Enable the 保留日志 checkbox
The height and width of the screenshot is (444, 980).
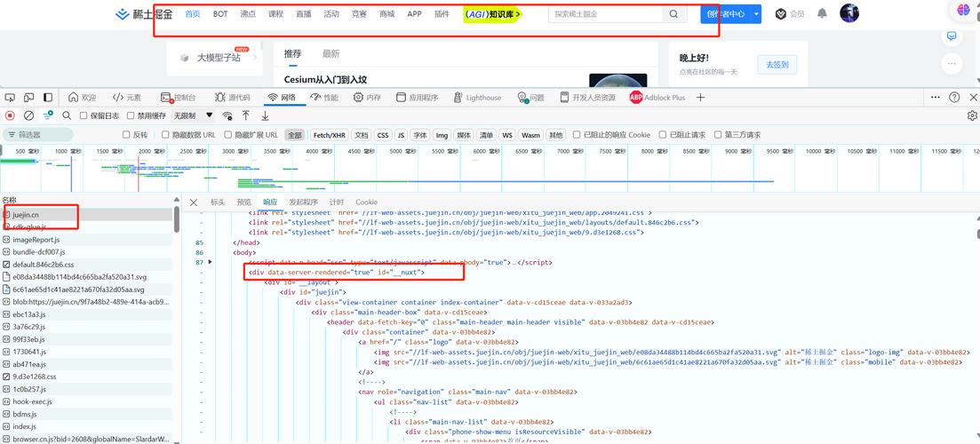[x=84, y=115]
